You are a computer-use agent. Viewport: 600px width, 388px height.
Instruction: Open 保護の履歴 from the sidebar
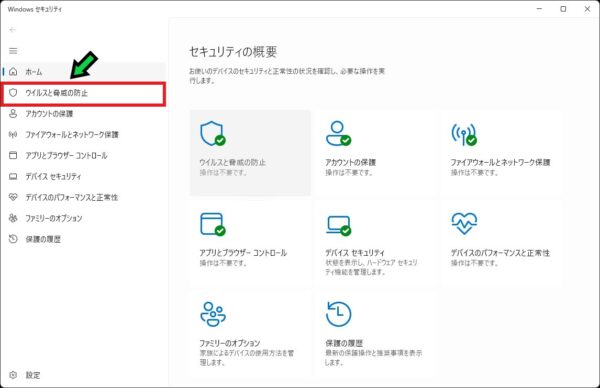pyautogui.click(x=83, y=239)
